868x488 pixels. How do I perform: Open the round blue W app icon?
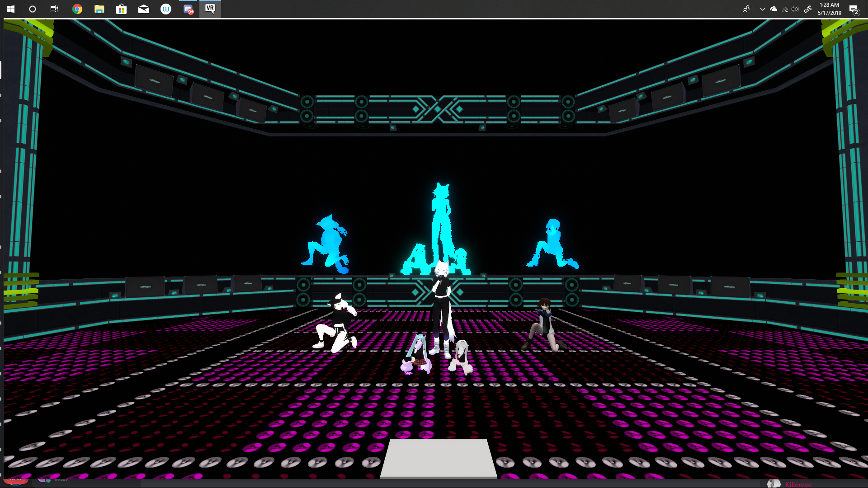166,9
